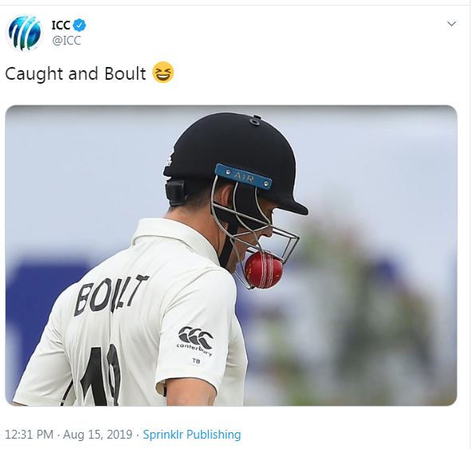Select the tweet text Caught and Boult
Image resolution: width=476 pixels, height=449 pixels.
pos(76,74)
